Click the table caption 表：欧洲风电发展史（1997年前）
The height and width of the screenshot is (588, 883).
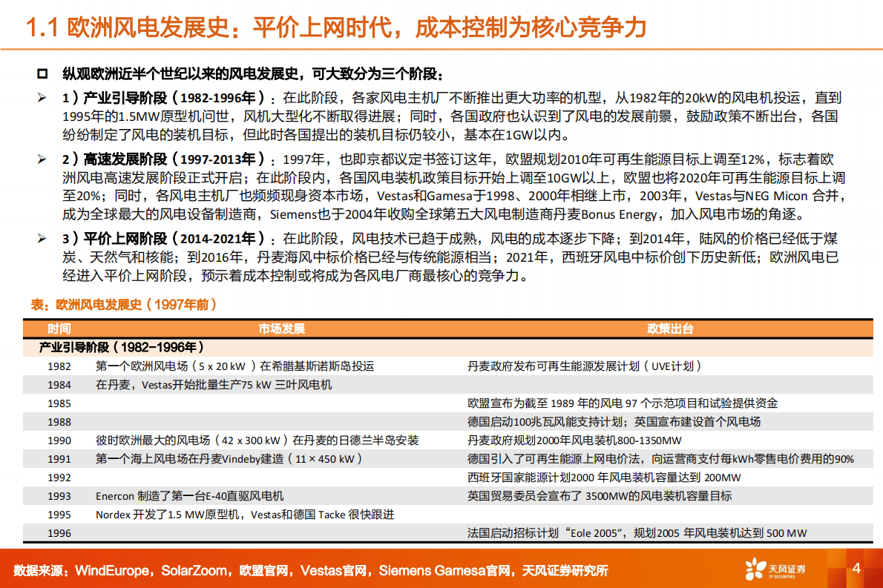point(122,304)
